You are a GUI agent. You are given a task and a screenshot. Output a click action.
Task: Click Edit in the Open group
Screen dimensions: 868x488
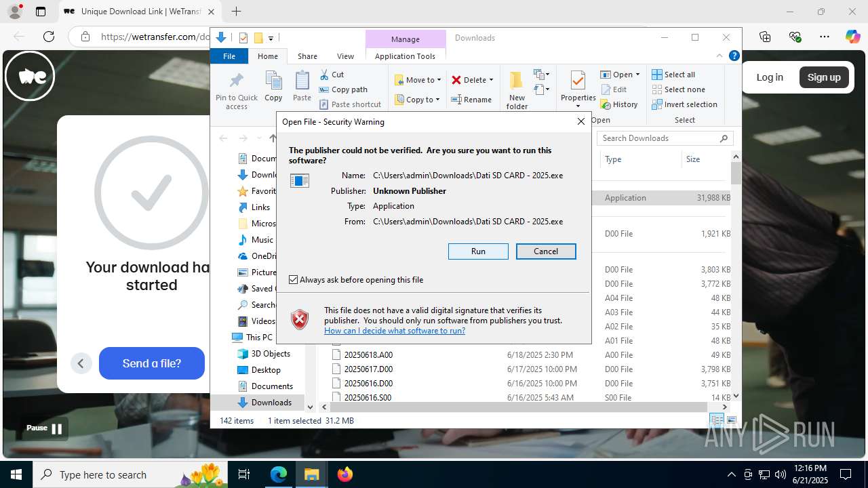pos(614,89)
